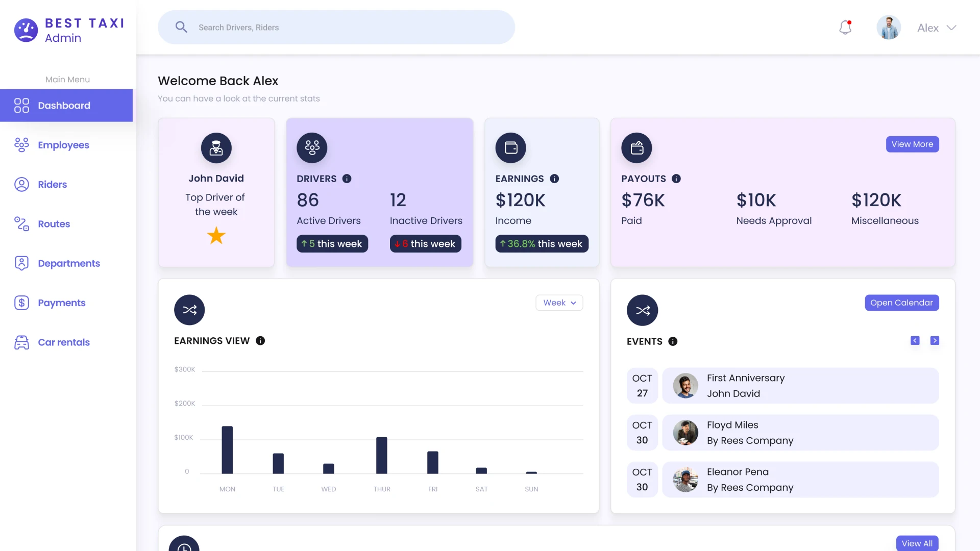This screenshot has height=551, width=980.
Task: Click the next arrow on Events panel
Action: click(935, 340)
